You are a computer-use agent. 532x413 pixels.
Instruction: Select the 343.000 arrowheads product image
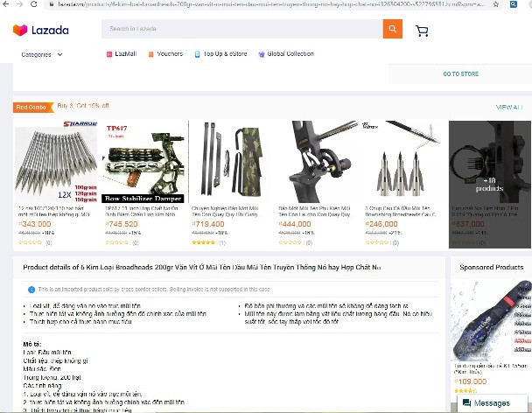[x=56, y=162]
